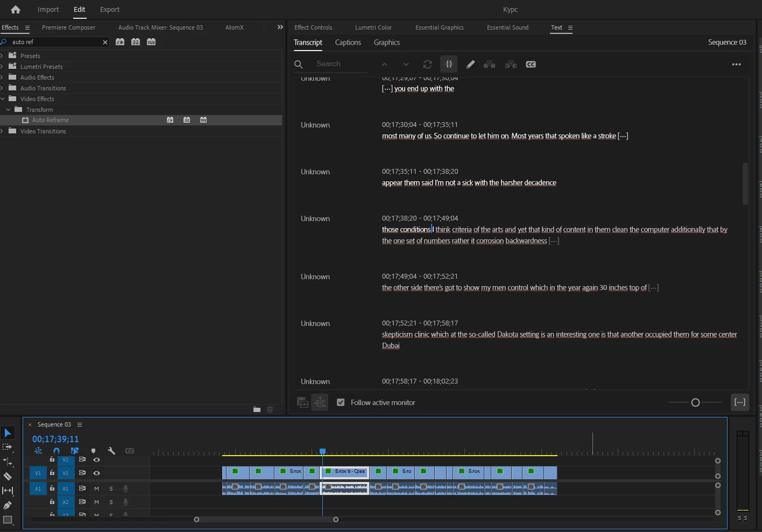This screenshot has height=532, width=762.
Task: Hide track V1 output eye
Action: click(x=97, y=473)
